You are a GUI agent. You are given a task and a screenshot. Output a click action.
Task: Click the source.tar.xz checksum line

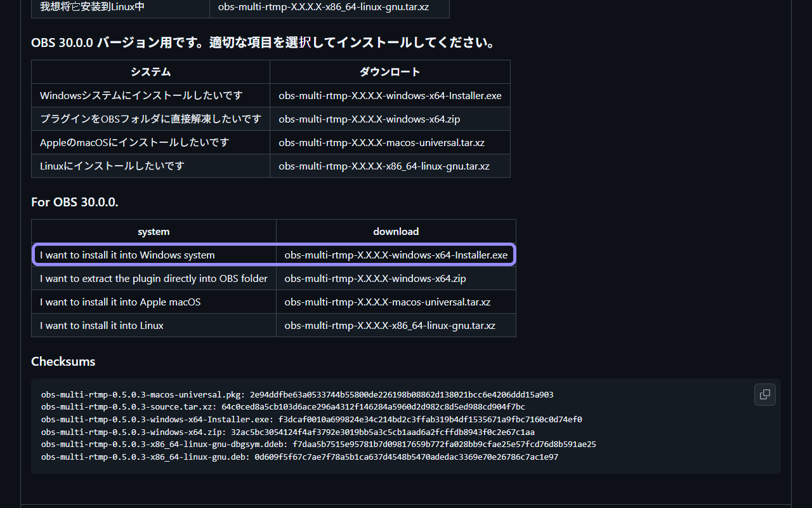coord(283,407)
